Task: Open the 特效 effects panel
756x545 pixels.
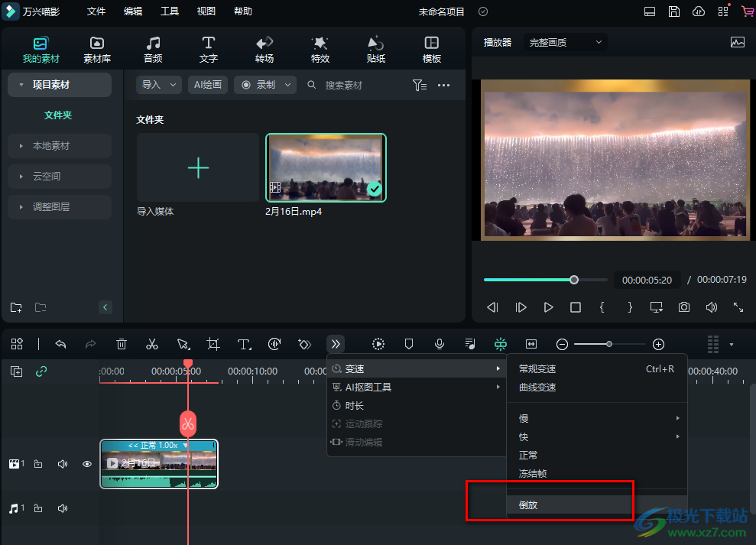Action: 320,50
